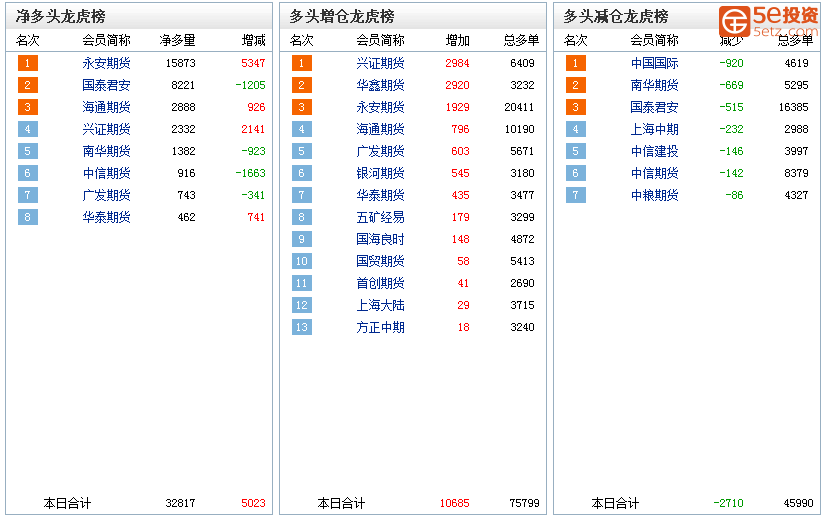Click the 国贸期货 member link
This screenshot has width=826, height=519.
pyautogui.click(x=380, y=261)
